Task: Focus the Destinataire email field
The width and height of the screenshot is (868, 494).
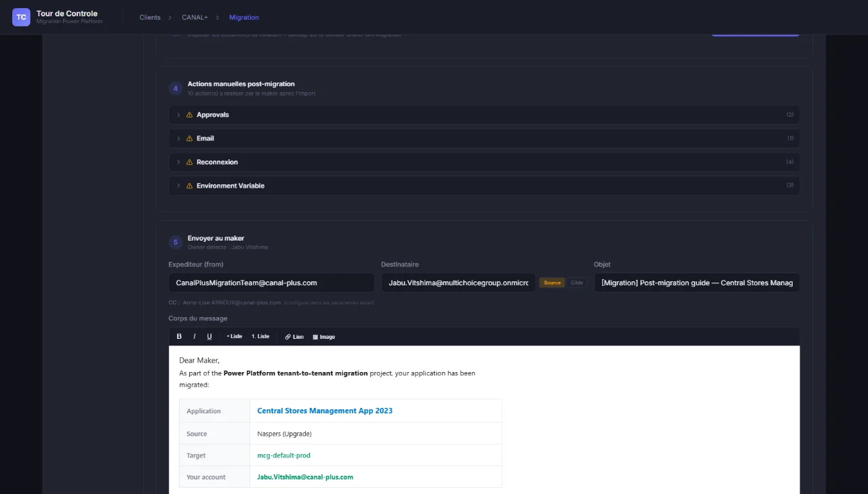Action: pos(458,283)
